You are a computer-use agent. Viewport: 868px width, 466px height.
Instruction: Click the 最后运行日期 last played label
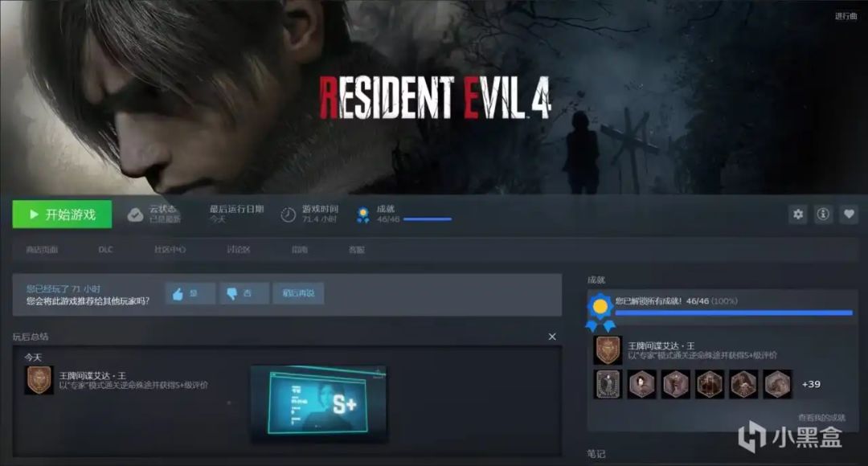pos(236,209)
